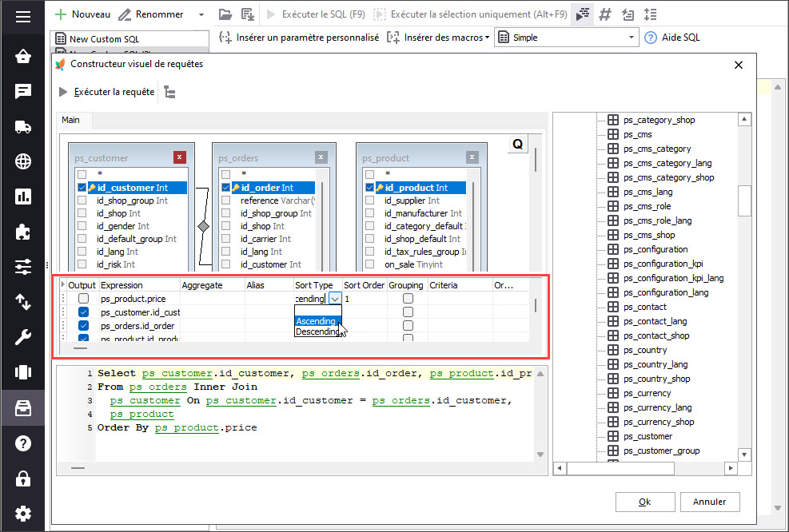
Task: Remove ps_customer table with red X
Action: tap(179, 157)
